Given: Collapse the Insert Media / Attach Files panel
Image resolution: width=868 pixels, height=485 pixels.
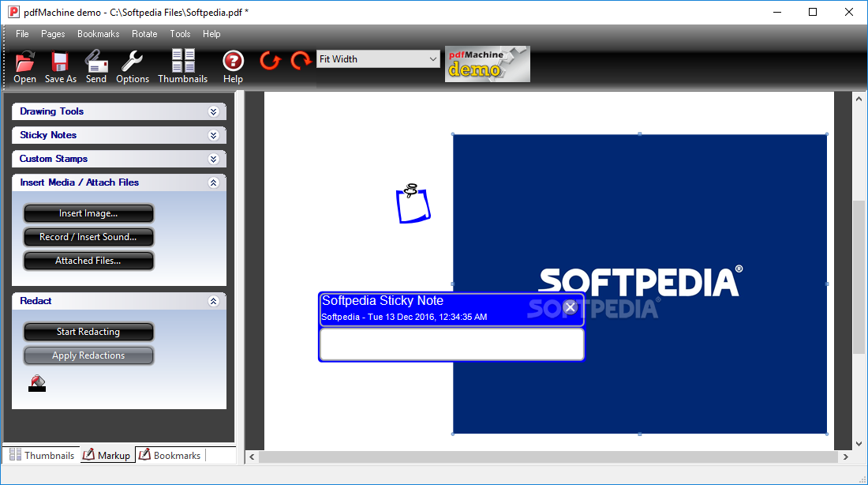Looking at the screenshot, I should tap(214, 183).
